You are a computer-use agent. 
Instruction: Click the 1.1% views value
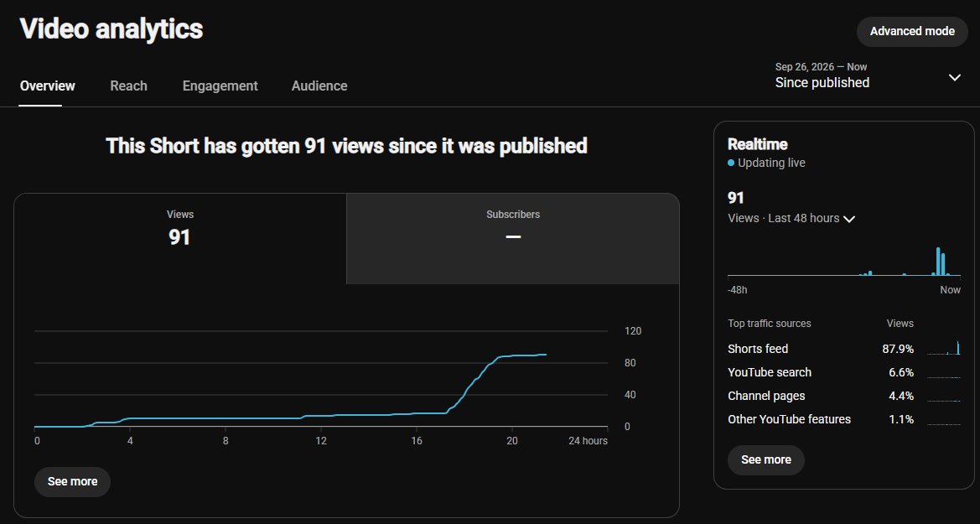(x=901, y=419)
